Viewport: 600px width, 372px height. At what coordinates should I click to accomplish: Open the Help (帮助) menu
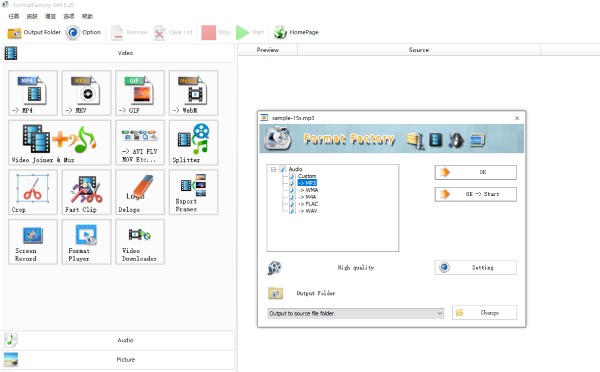(87, 16)
